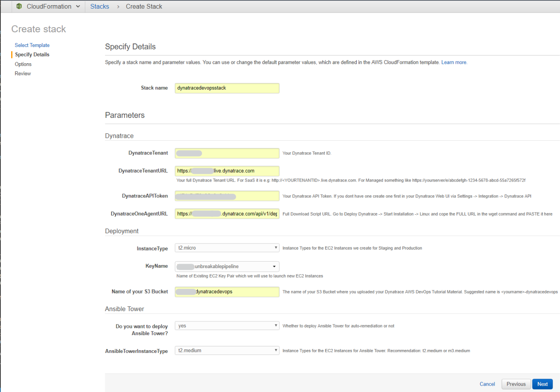Expand the AnsibleTowerInstanceType t2.medium dropdown
560x392 pixels.
pos(227,351)
